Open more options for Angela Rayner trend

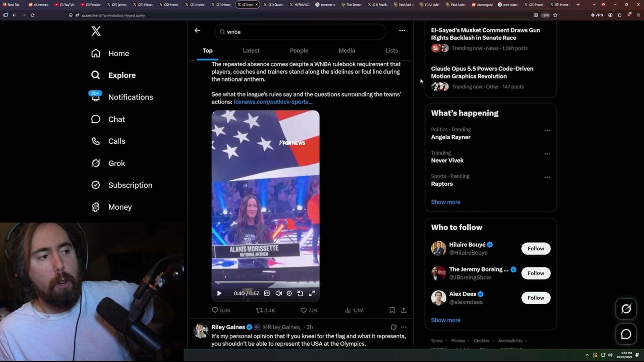pos(547,130)
